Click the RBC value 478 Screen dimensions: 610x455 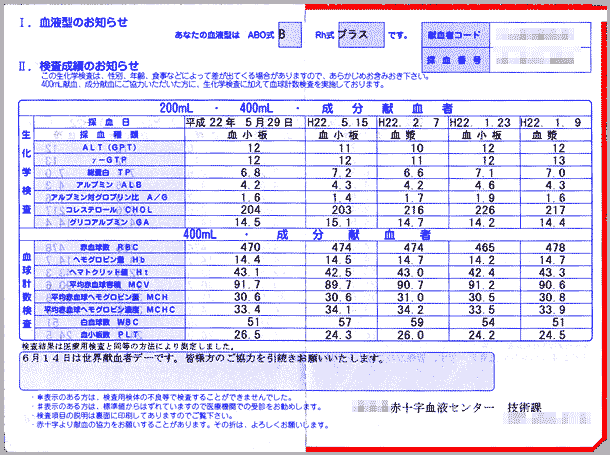coord(555,248)
